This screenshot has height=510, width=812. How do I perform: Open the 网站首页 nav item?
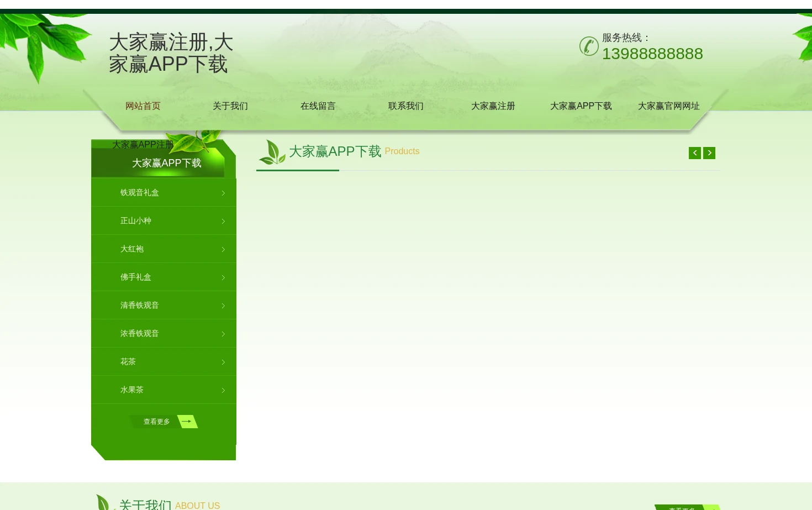[143, 106]
